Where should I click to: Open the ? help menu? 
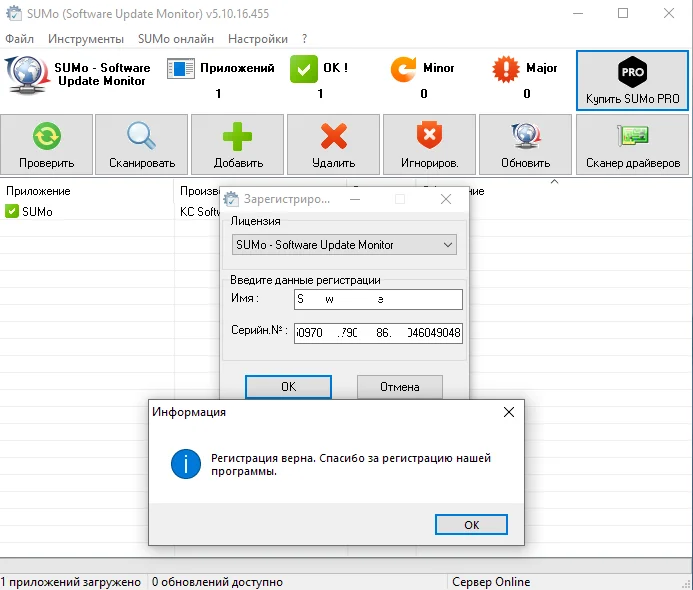click(x=305, y=39)
